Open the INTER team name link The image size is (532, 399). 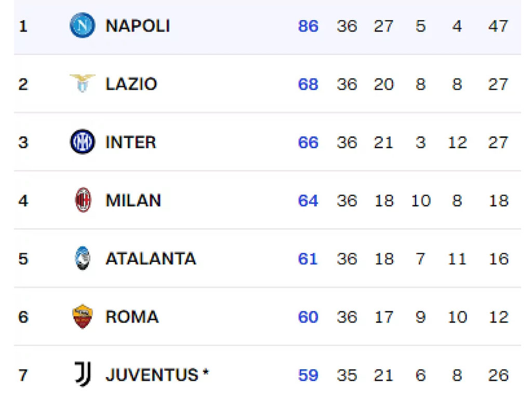[130, 142]
